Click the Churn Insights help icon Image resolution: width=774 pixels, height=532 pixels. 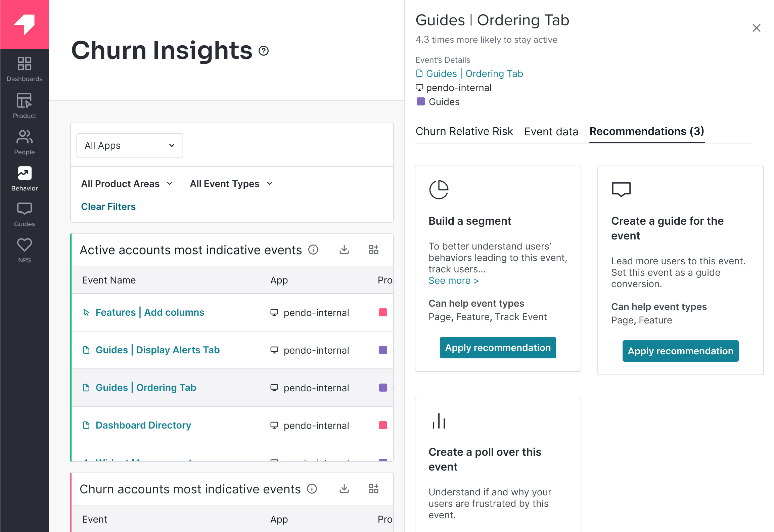(264, 51)
